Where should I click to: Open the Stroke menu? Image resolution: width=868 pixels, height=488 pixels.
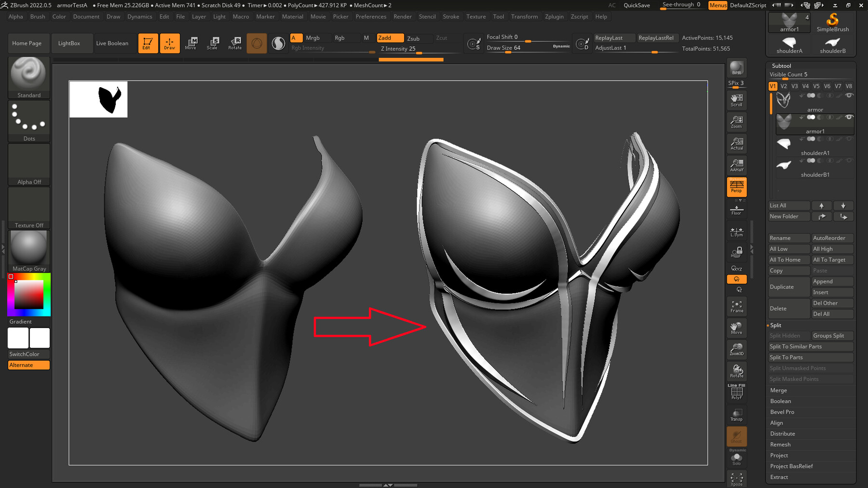point(451,16)
